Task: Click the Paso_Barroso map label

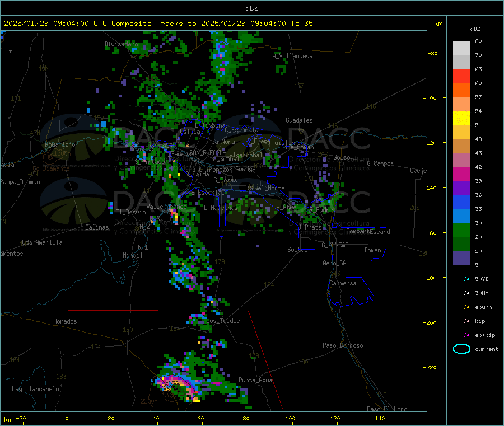Action: click(343, 345)
